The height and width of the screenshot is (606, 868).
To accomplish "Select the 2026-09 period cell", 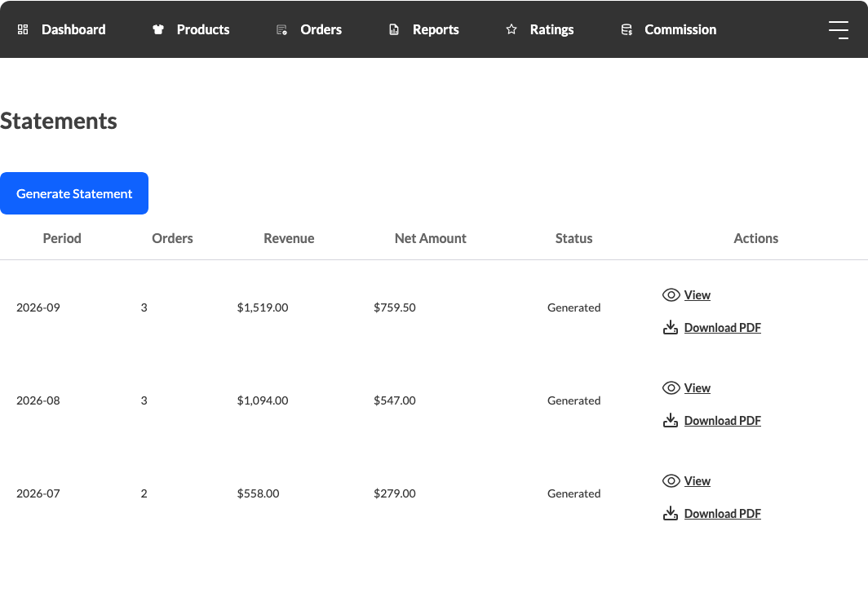I will click(38, 307).
